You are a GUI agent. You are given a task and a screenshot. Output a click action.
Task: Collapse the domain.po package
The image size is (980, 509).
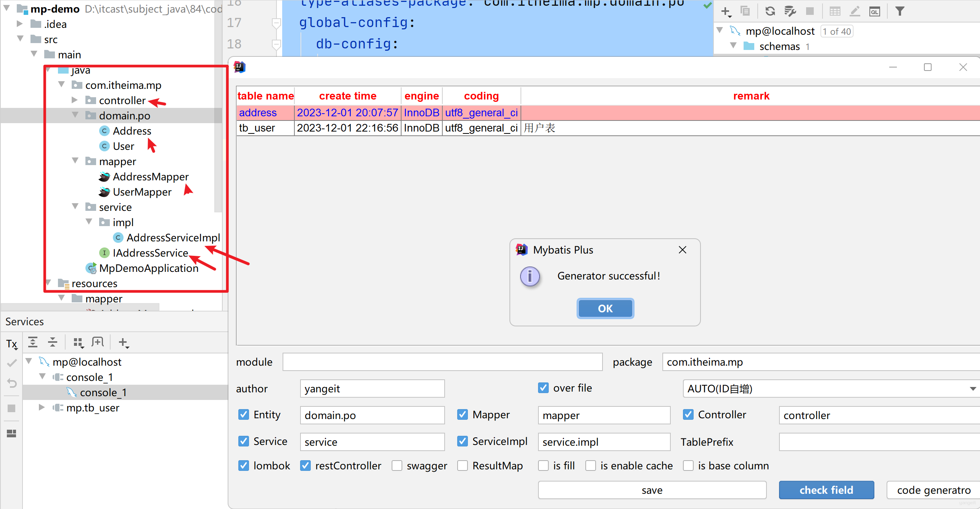75,115
